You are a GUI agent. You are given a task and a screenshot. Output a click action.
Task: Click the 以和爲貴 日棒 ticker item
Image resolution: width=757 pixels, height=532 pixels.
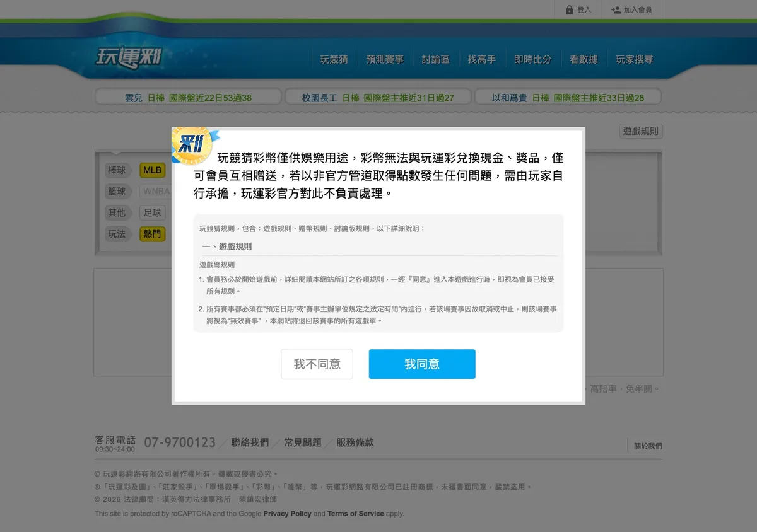click(x=568, y=98)
